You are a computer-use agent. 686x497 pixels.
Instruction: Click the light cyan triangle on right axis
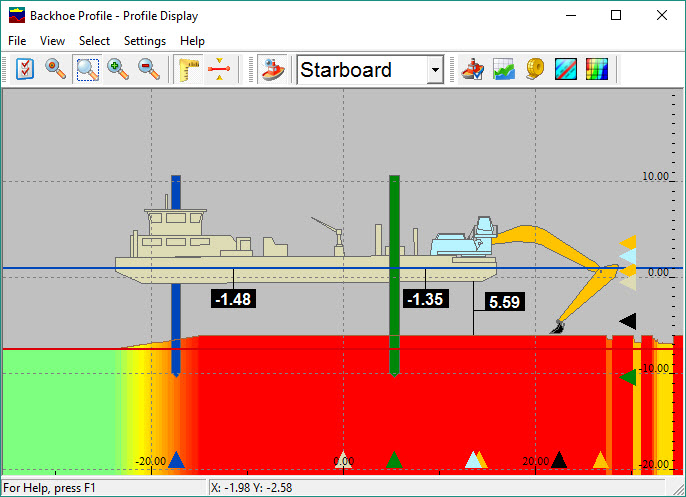coord(628,256)
